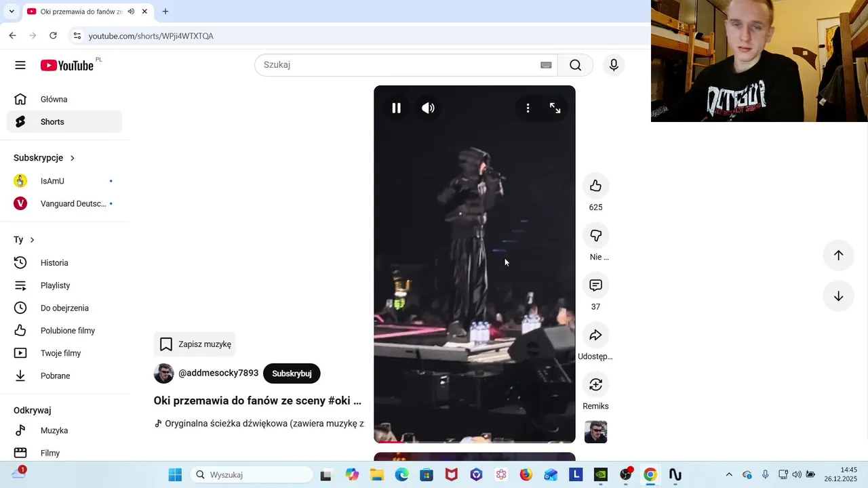Screen dimensions: 868x488
Task: Open Historia in sidebar
Action: tap(64, 263)
